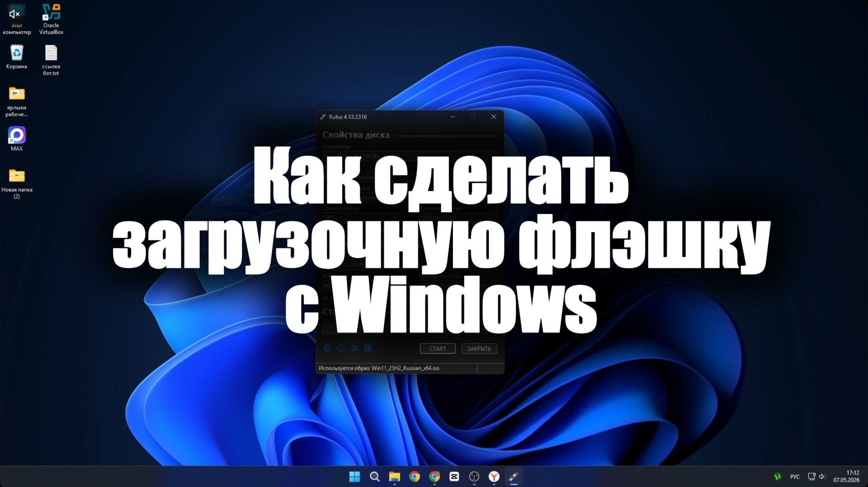Click the Rufus 4.13.2316 title text
868x487 pixels.
[348, 117]
